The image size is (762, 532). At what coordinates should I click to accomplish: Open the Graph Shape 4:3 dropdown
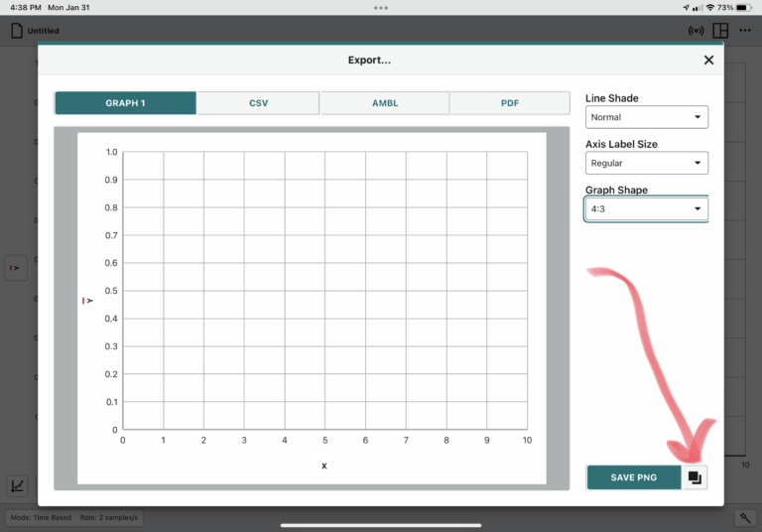[646, 209]
